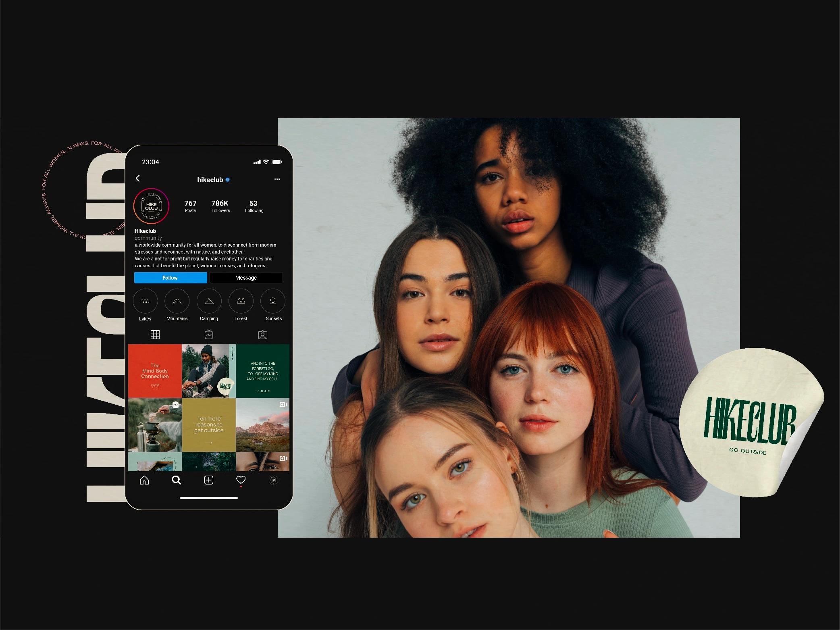
Task: Switch to the posts grid tab
Action: [155, 335]
